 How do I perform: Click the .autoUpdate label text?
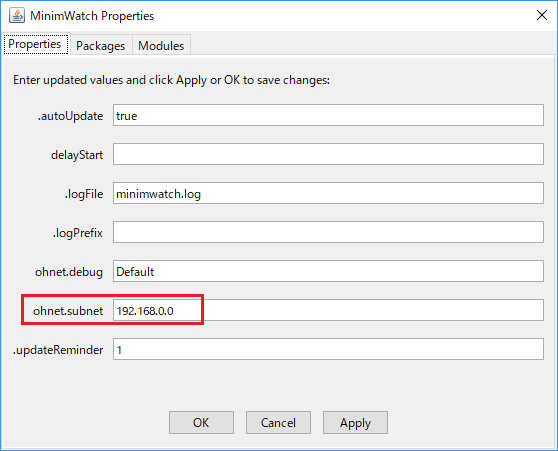pos(70,116)
